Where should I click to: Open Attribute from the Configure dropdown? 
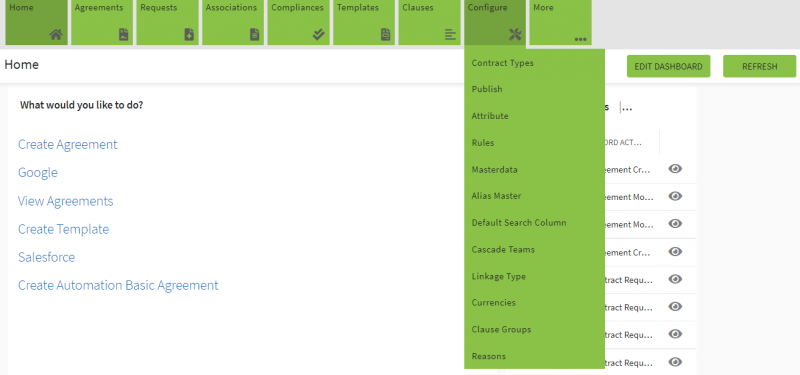(x=490, y=116)
